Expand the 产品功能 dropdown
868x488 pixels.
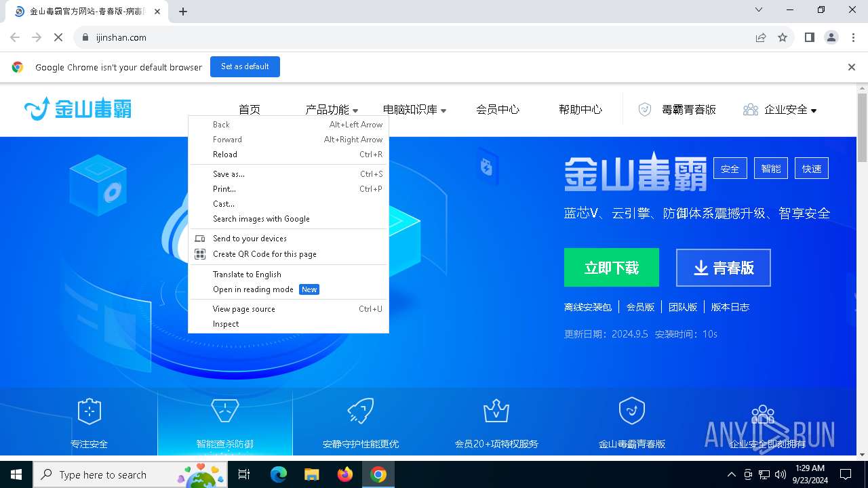(x=332, y=109)
